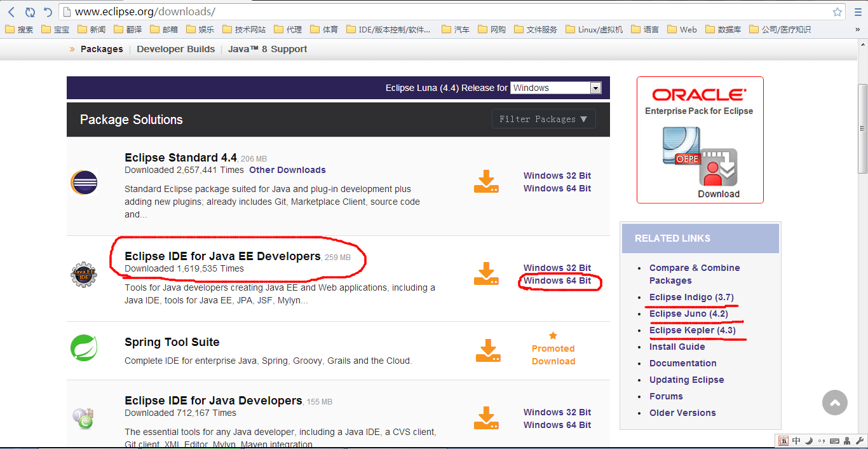868x449 pixels.
Task: Toggle the Chinese punctuation mode icon
Action: pos(820,441)
